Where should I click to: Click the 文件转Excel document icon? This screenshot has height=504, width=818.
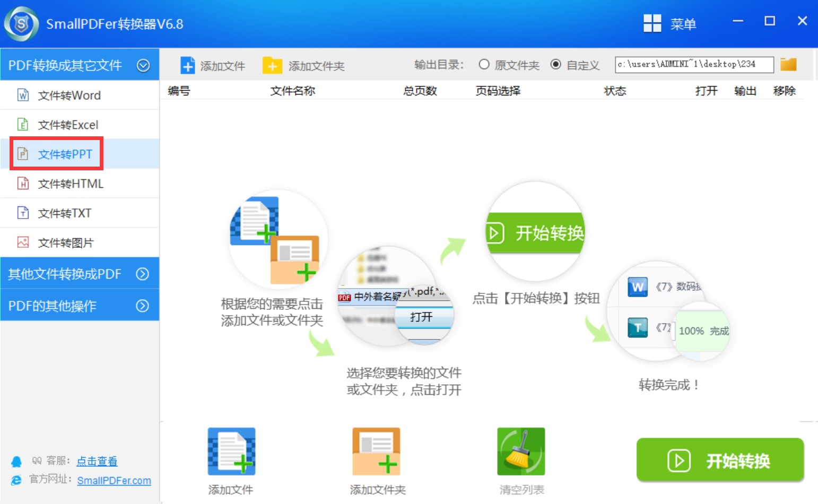coord(23,125)
